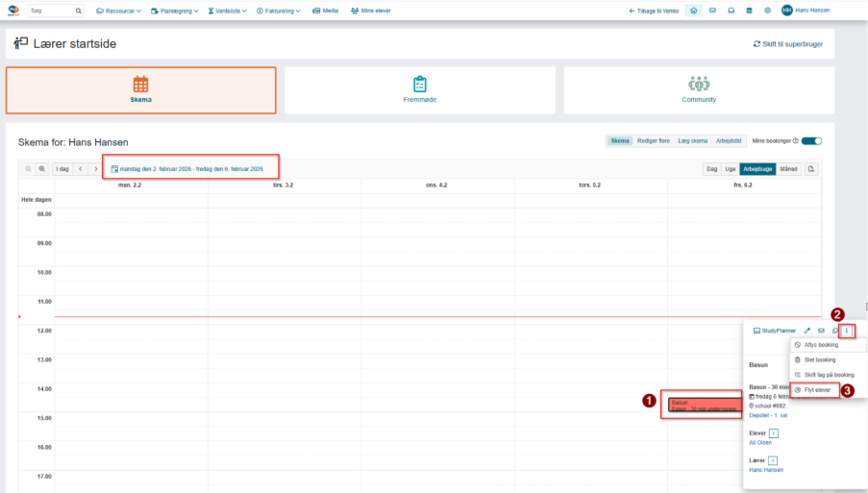
Task: Click the zoom-in magnifier in schedule toolbar
Action: [x=42, y=169]
